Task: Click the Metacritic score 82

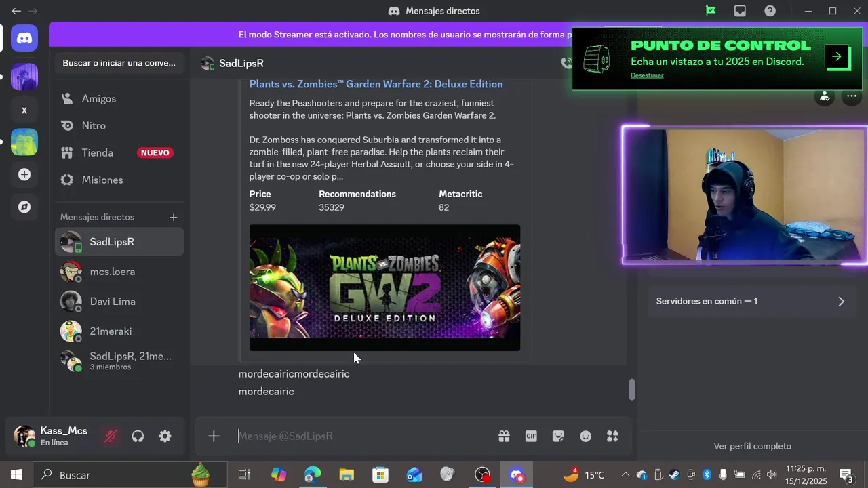Action: click(x=443, y=207)
